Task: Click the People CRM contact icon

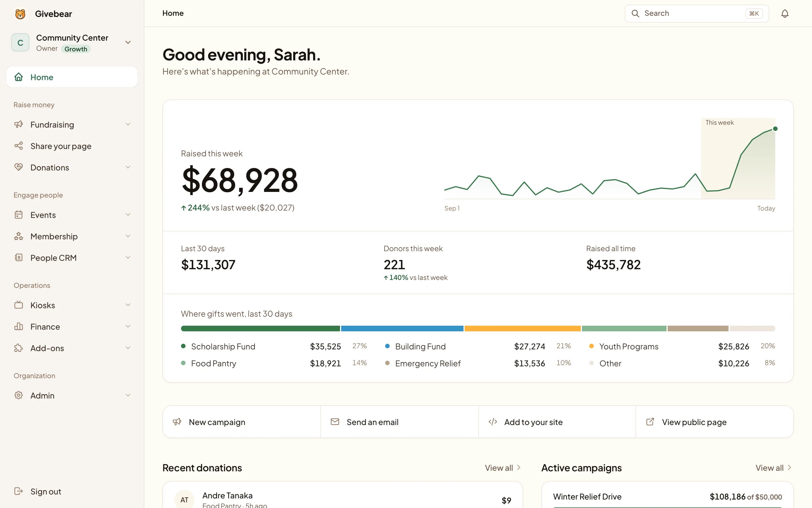Action: point(18,258)
